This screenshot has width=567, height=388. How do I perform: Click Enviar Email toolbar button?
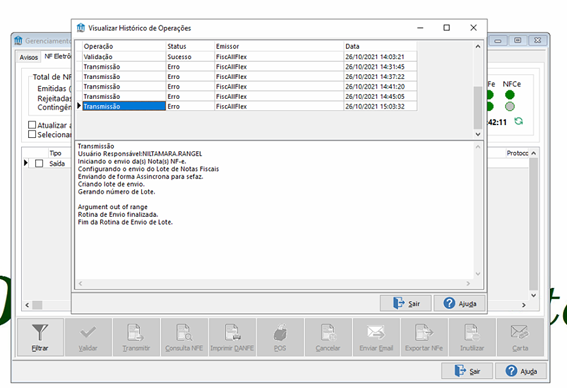376,337
